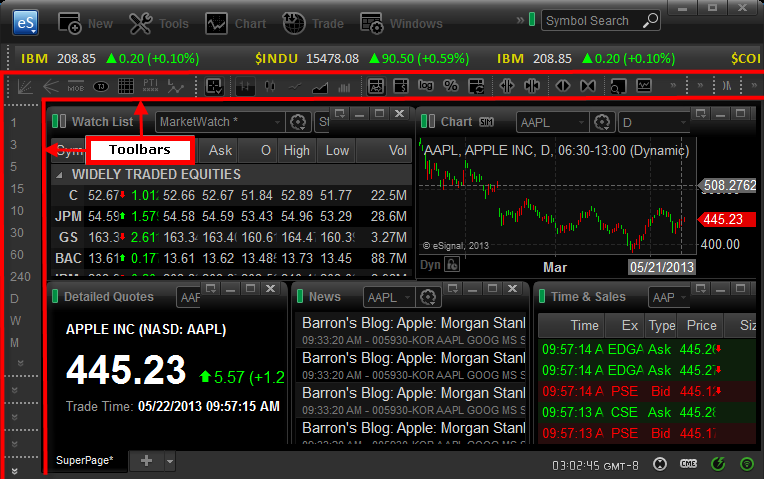Open the Trade menu
The image size is (764, 479).
tap(313, 23)
